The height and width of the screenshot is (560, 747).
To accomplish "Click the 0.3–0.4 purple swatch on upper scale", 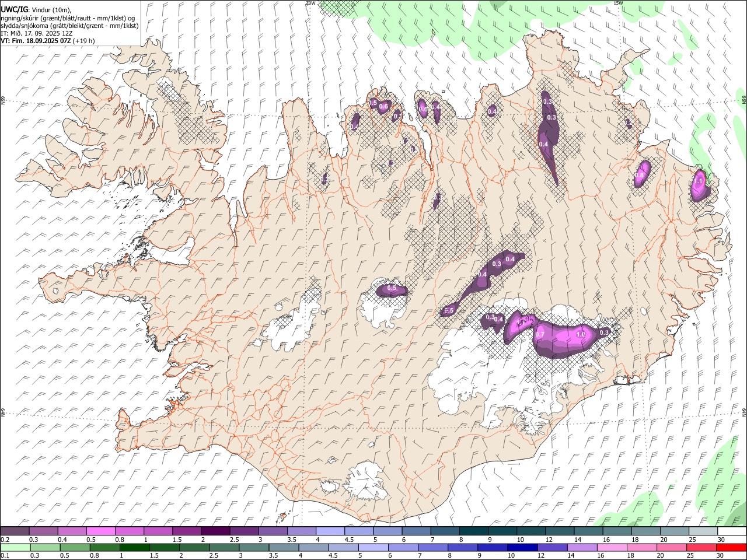I will (44, 531).
